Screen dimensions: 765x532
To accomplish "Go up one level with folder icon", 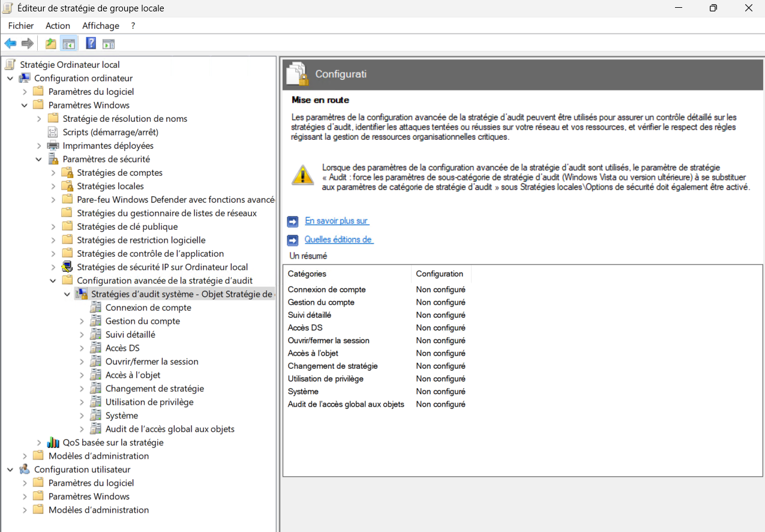I will (51, 43).
